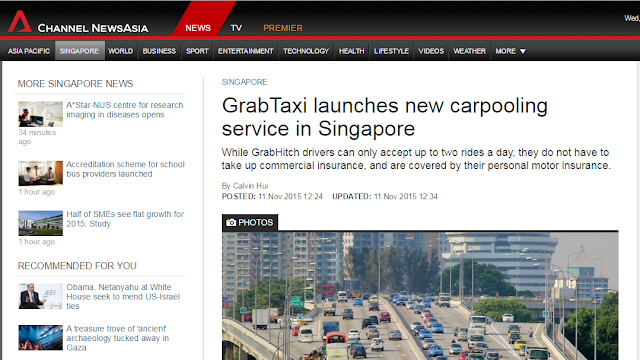
Task: Open the NEWS tab
Action: pos(198,28)
